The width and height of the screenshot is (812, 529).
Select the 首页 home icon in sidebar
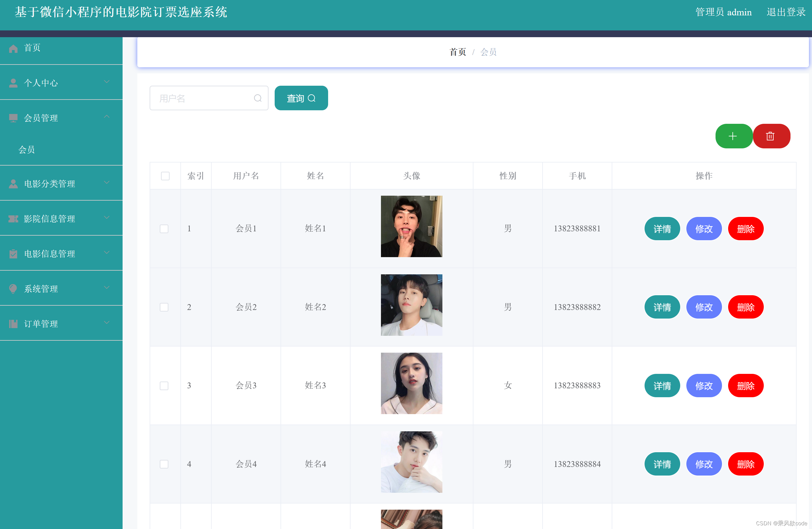coord(13,48)
